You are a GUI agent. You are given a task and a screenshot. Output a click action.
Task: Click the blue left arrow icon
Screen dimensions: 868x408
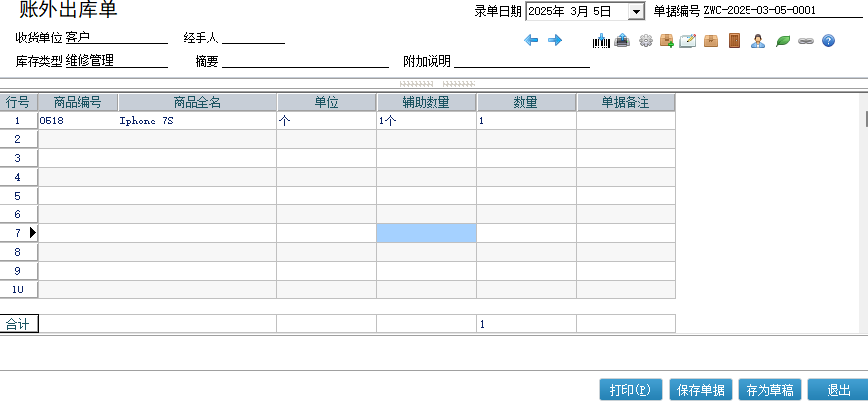pyautogui.click(x=531, y=41)
